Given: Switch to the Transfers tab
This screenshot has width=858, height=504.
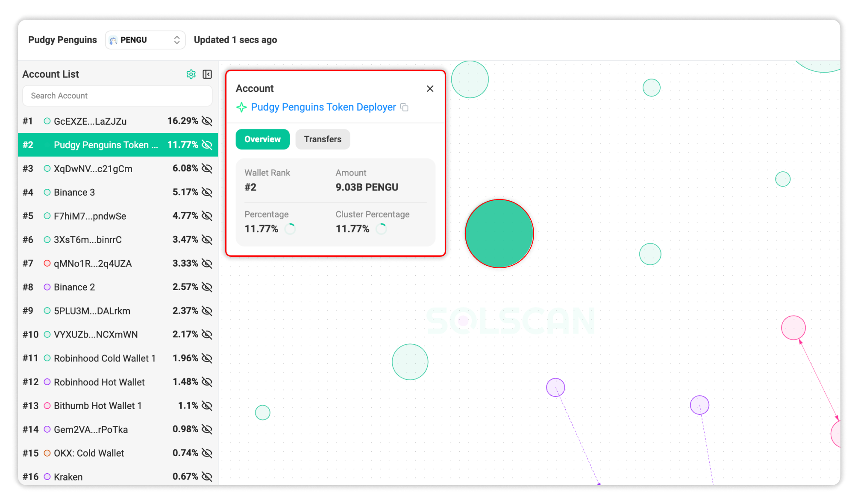Looking at the screenshot, I should pos(322,139).
